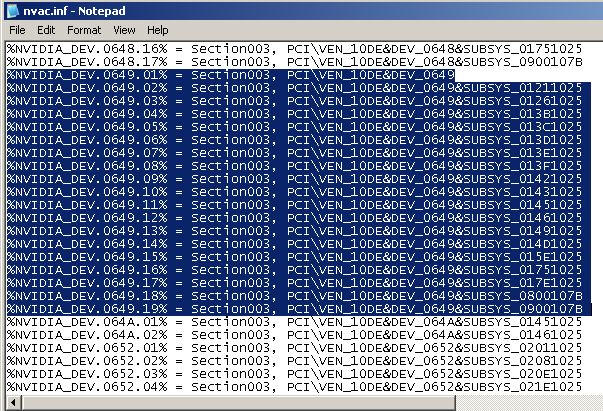
Task: Click the line starting %NVIDIA_DEV.0649.19%
Action: (x=295, y=309)
